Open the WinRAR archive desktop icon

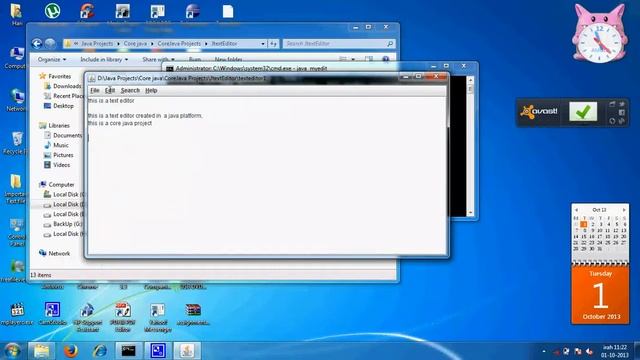pyautogui.click(x=193, y=314)
